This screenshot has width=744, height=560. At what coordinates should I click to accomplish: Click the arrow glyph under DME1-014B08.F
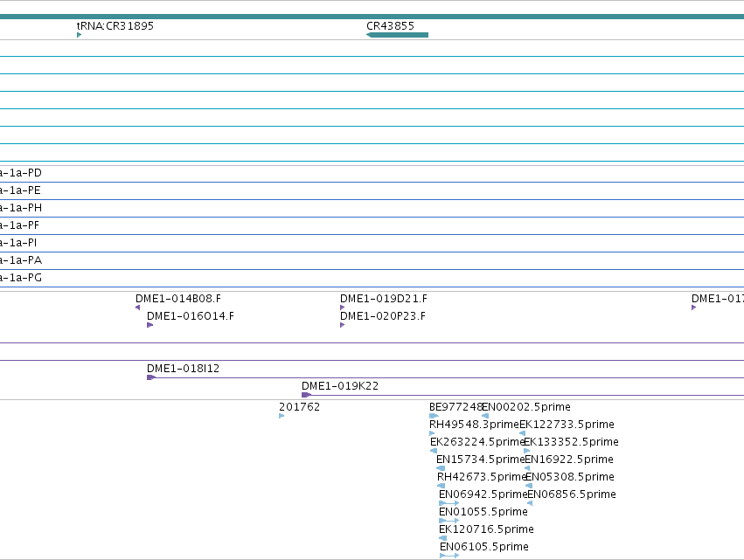click(x=137, y=308)
